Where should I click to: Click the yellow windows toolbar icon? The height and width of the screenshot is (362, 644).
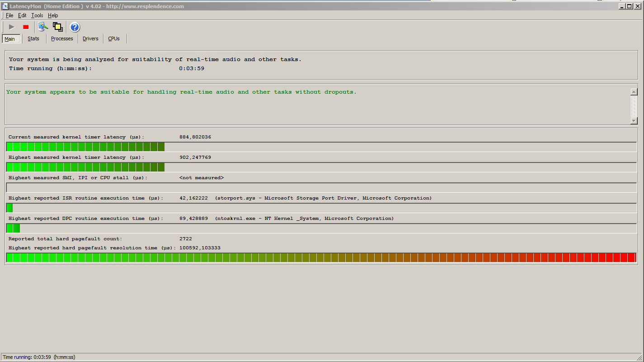click(58, 27)
